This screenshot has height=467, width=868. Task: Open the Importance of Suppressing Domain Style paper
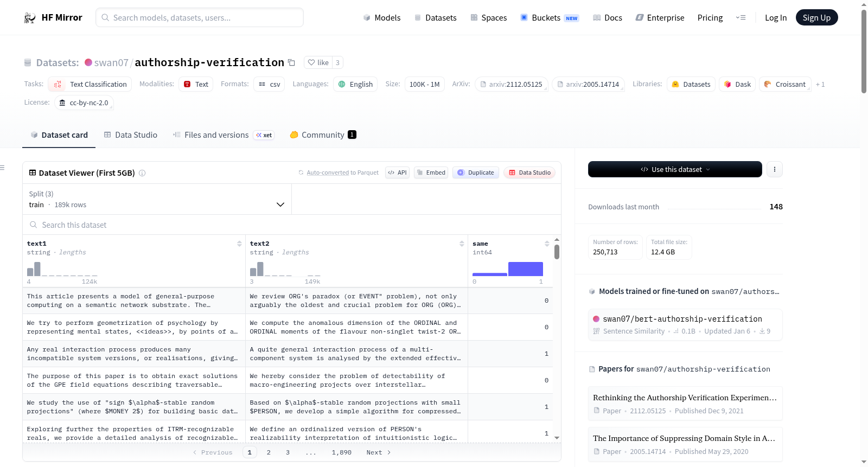click(x=685, y=444)
